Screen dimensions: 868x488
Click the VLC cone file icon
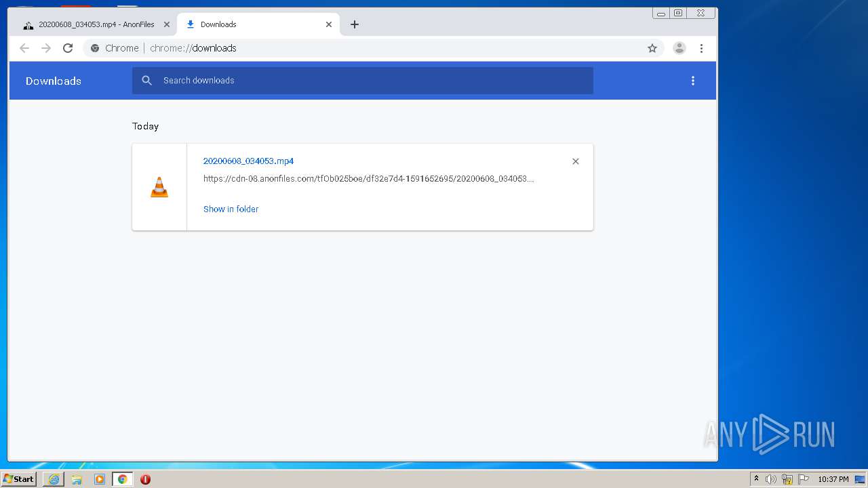pos(159,187)
